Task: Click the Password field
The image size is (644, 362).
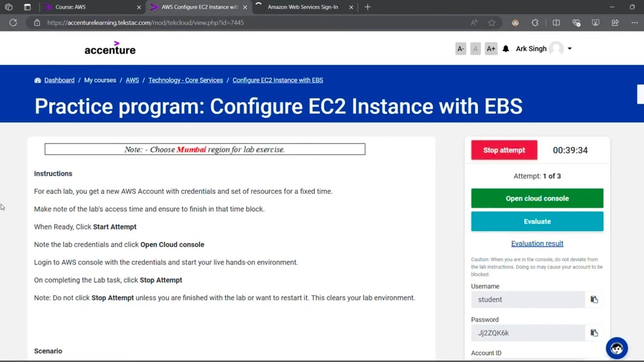Action: coord(528,333)
